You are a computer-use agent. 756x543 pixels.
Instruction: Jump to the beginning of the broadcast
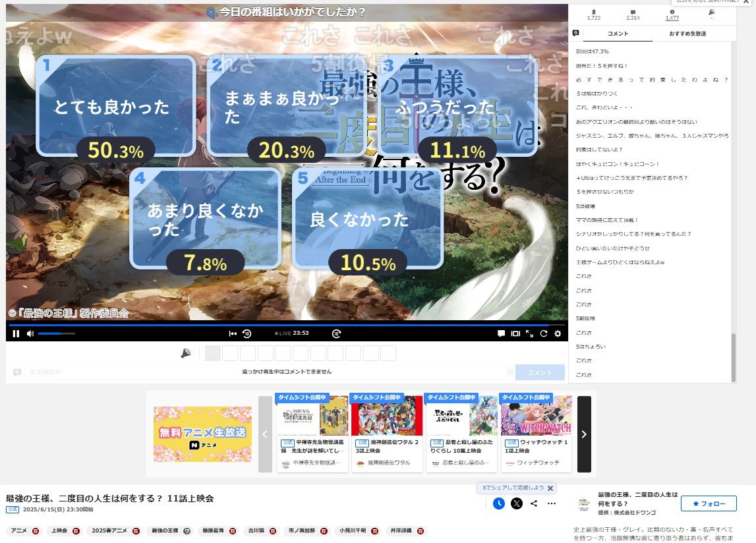click(233, 333)
